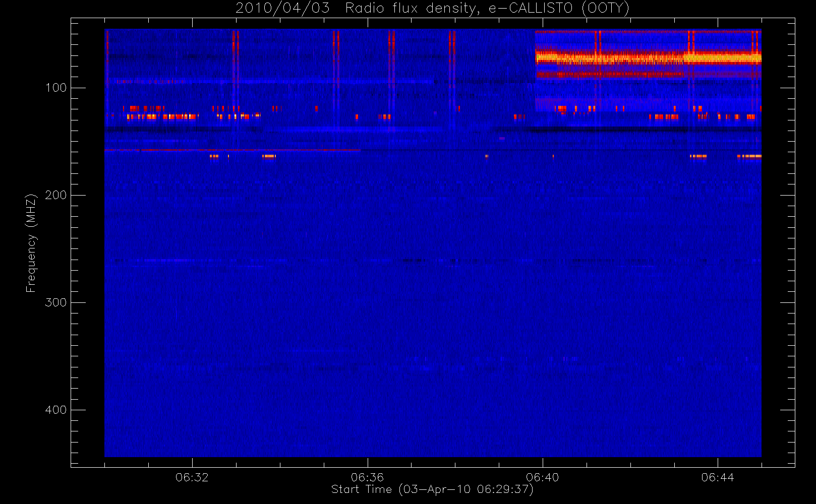The width and height of the screenshot is (816, 504).
Task: Click the 06:44 time tick label
Action: (x=718, y=477)
